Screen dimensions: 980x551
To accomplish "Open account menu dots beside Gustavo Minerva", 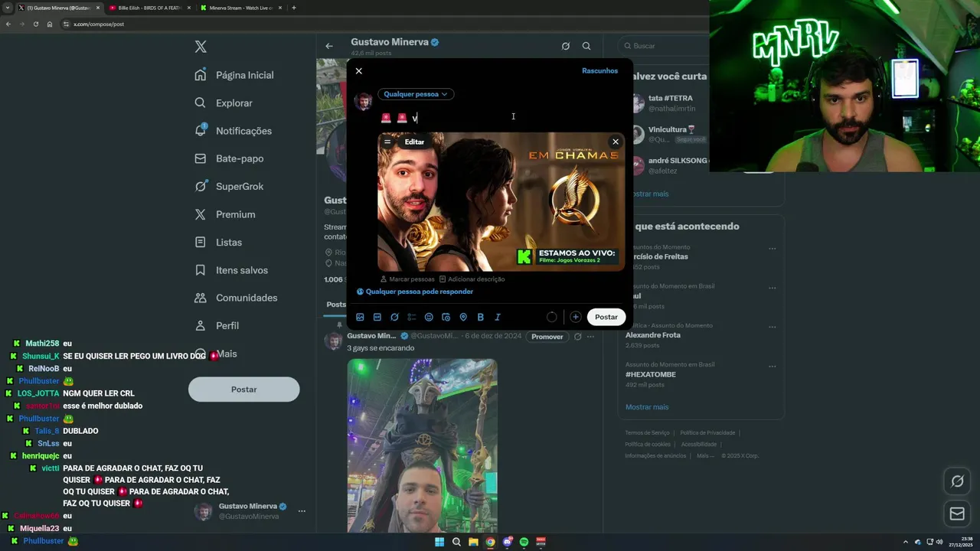I will coord(302,511).
